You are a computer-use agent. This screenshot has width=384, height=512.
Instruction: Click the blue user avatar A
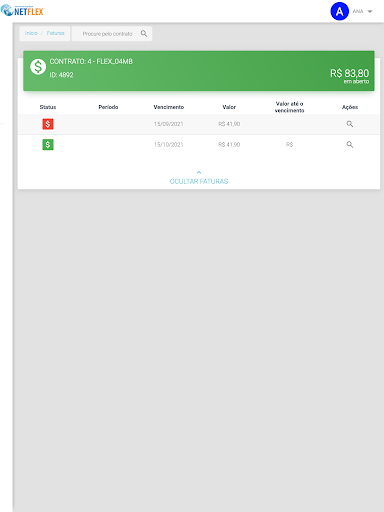pos(339,11)
